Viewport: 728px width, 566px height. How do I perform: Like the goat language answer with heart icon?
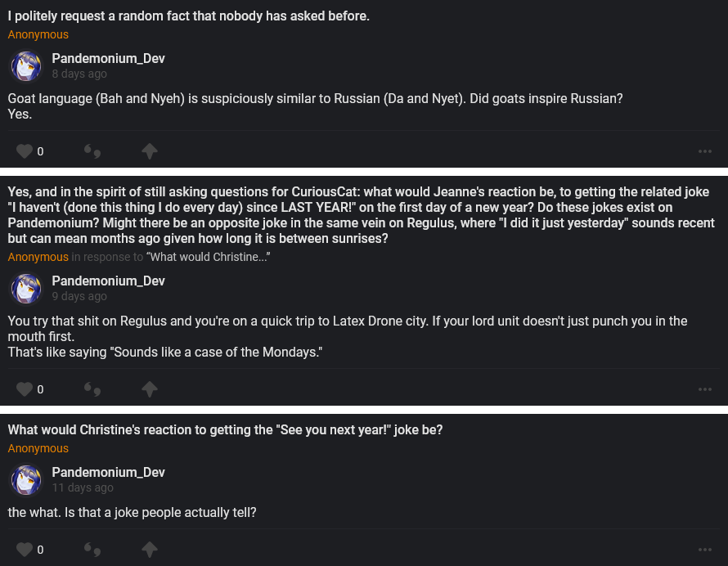(25, 151)
